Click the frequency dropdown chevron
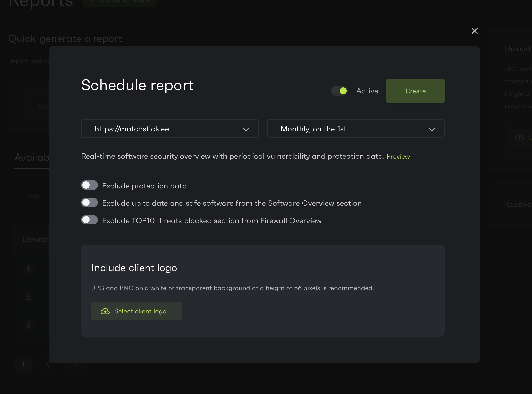The height and width of the screenshot is (394, 532). [432, 129]
